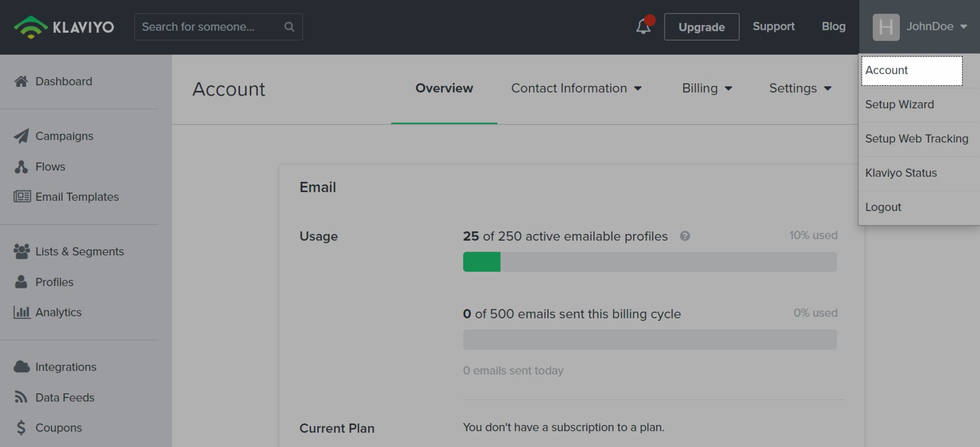
Task: Click the search magnifier icon
Action: click(x=289, y=27)
